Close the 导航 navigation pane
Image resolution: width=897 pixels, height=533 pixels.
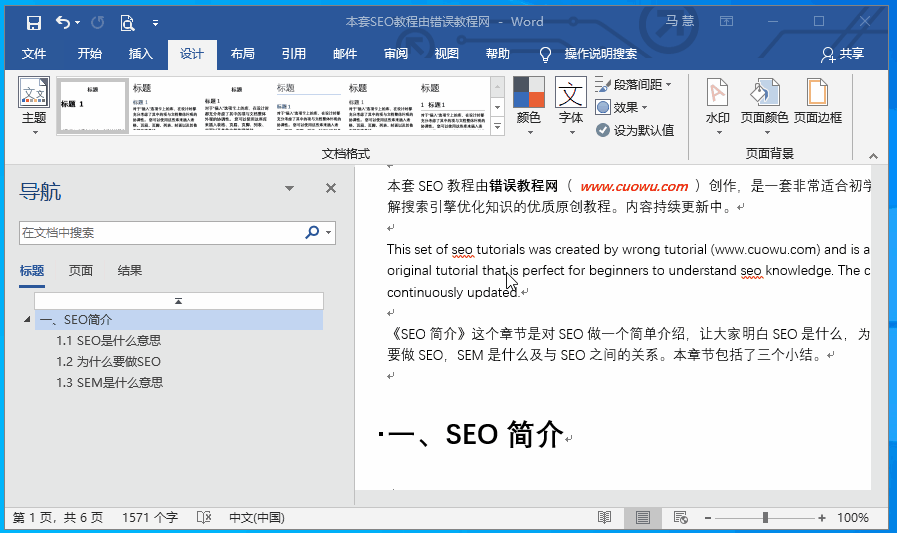tap(331, 188)
